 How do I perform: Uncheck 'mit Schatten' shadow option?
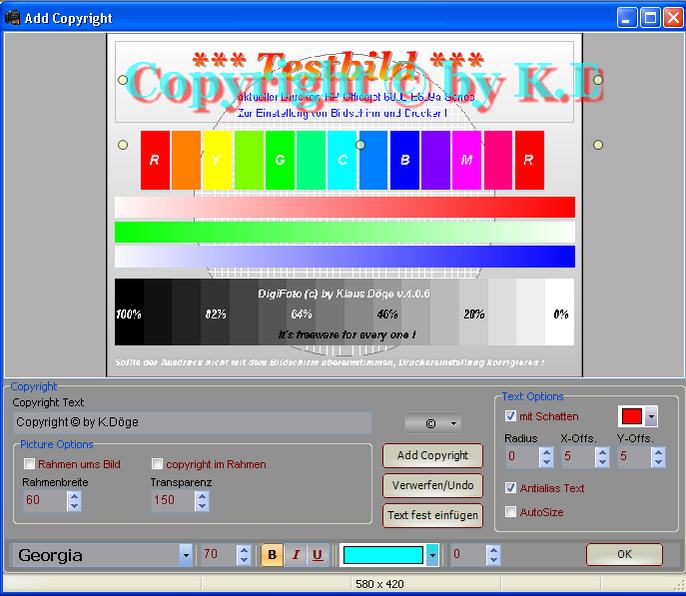tap(510, 416)
